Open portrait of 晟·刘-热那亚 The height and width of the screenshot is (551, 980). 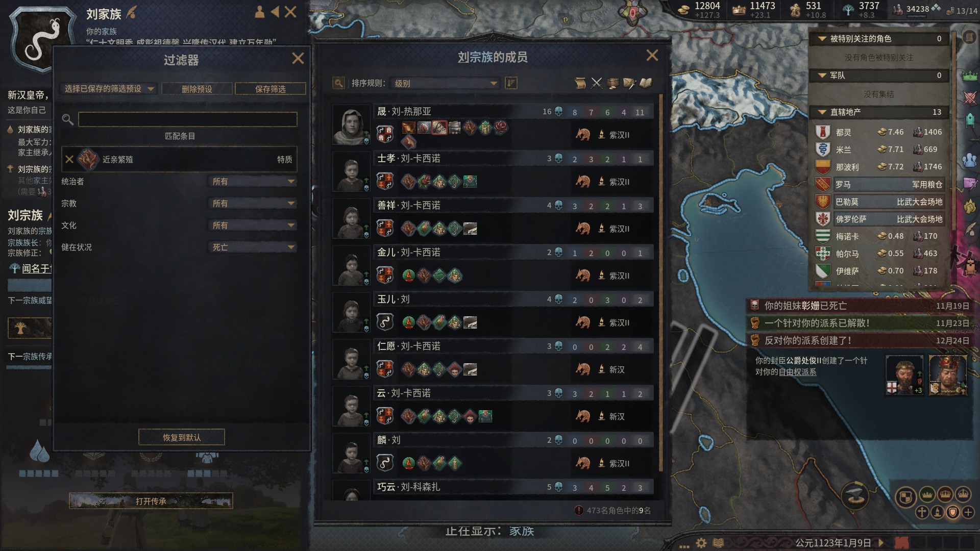pos(352,126)
